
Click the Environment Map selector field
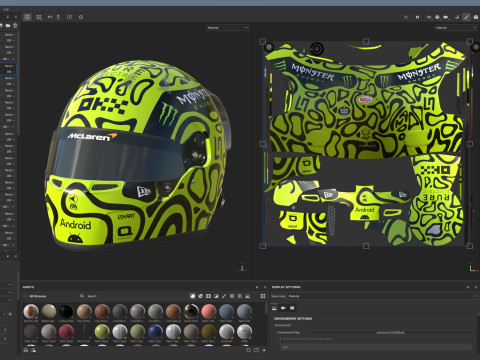pyautogui.click(x=391, y=332)
